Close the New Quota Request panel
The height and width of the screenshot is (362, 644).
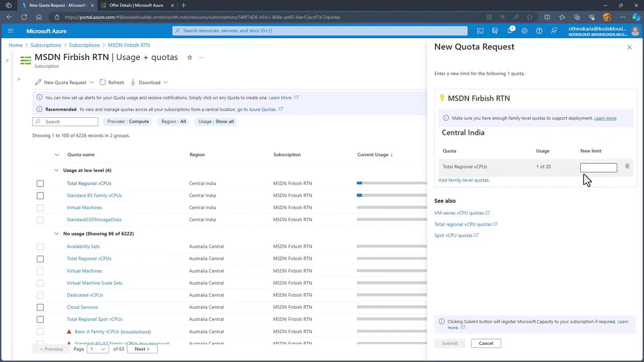click(629, 47)
